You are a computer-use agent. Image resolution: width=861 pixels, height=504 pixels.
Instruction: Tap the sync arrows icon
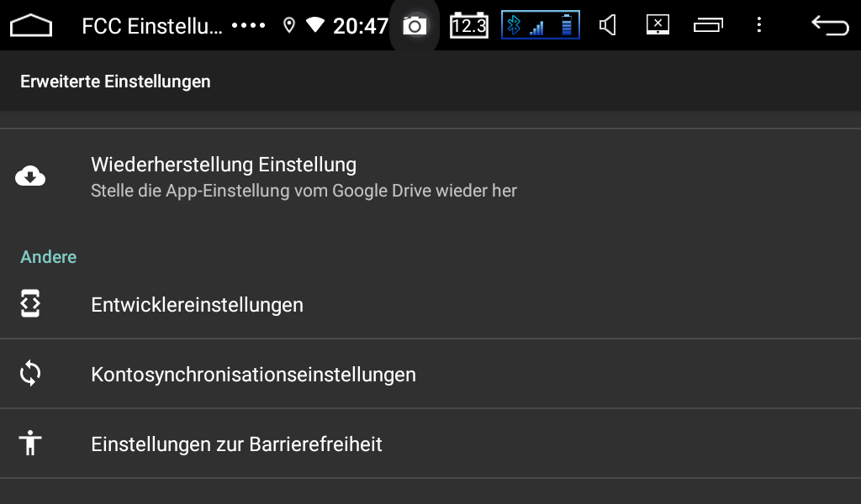point(30,374)
